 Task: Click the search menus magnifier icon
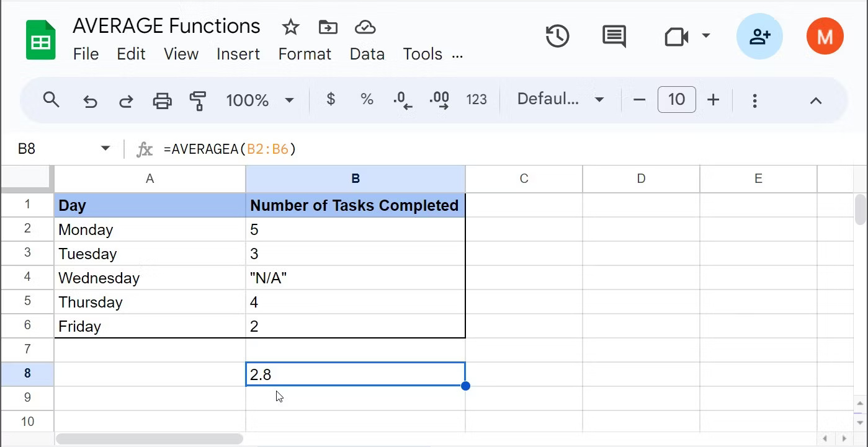51,99
